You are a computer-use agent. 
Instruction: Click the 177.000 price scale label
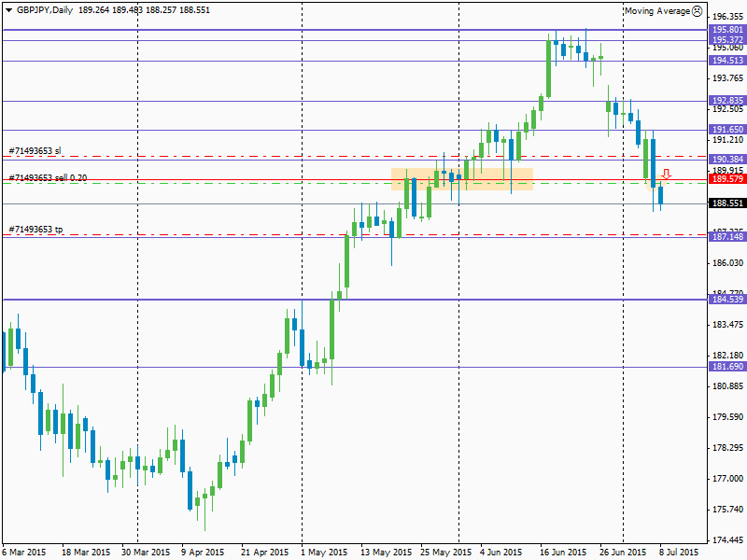click(x=727, y=479)
